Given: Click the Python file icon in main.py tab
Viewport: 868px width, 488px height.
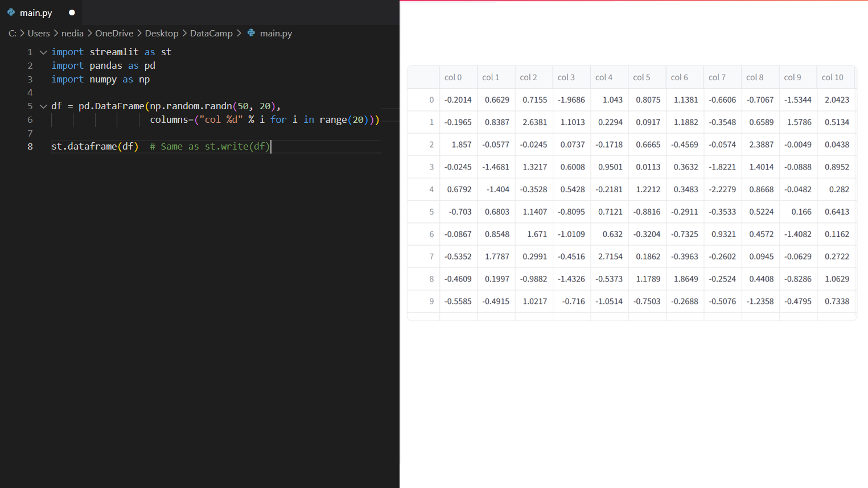Looking at the screenshot, I should pyautogui.click(x=11, y=12).
